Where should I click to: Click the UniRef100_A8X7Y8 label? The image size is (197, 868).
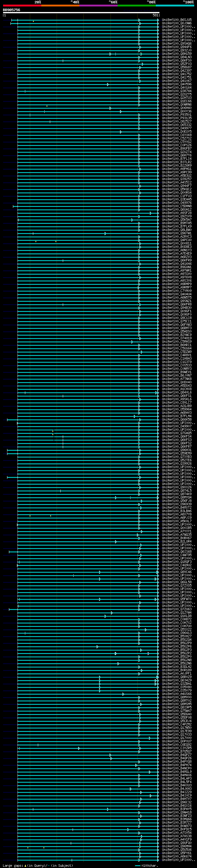click(177, 514)
